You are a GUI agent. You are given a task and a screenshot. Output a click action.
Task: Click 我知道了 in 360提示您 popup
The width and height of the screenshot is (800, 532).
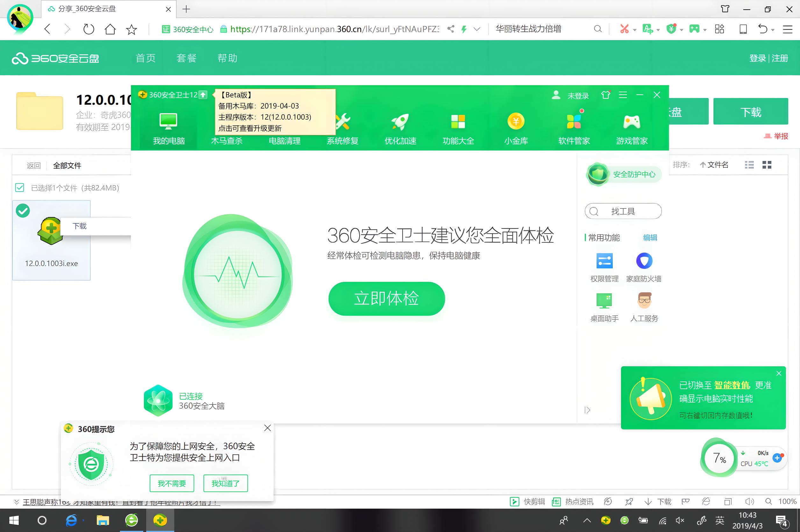click(x=225, y=483)
